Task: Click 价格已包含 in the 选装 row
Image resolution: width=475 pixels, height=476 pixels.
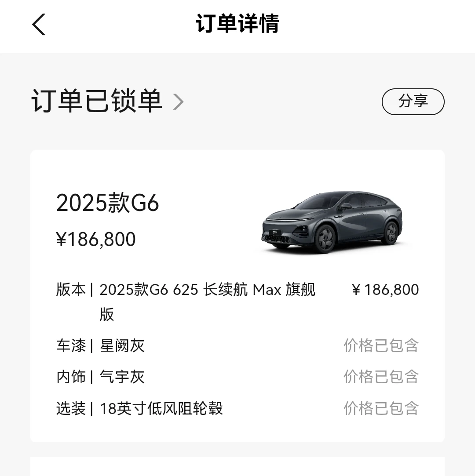Action: 381,409
